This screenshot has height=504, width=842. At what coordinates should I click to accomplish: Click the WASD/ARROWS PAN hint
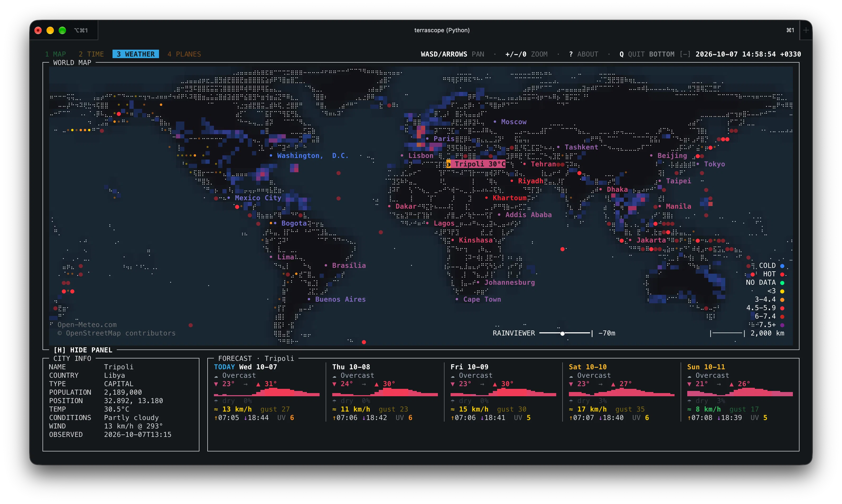pos(452,54)
